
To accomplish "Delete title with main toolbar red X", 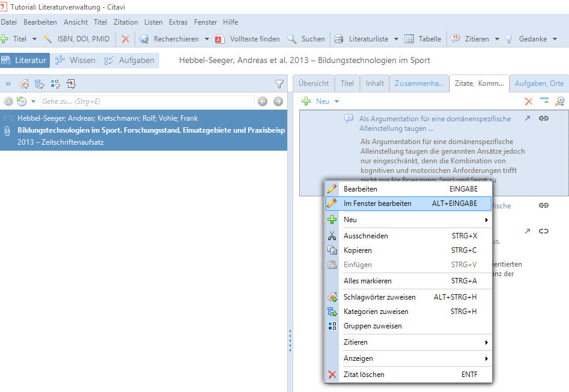I will click(125, 39).
